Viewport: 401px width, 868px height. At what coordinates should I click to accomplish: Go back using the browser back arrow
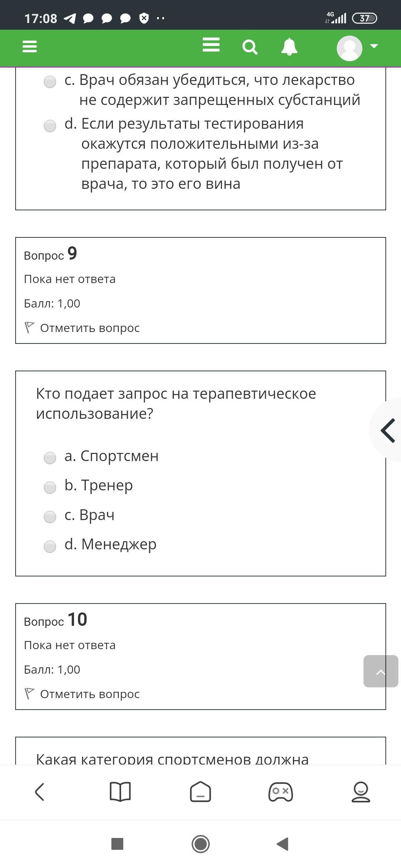point(40,792)
